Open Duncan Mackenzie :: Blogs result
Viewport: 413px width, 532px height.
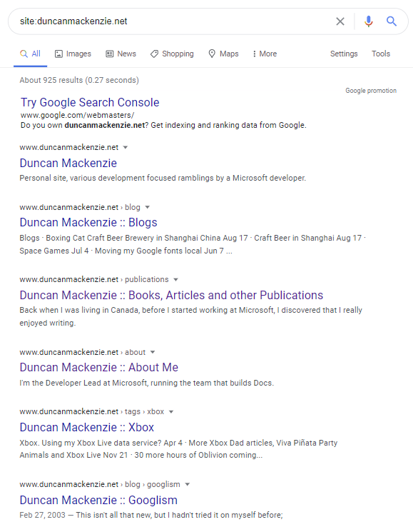tap(88, 222)
